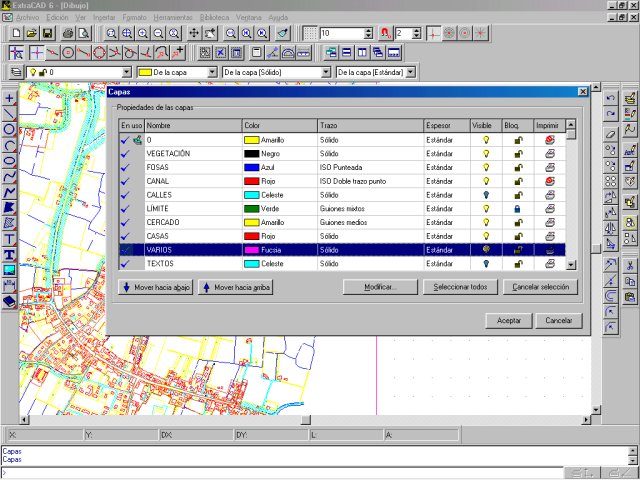The height and width of the screenshot is (480, 640).
Task: Click the Print icon in toolbar
Action: point(68,33)
